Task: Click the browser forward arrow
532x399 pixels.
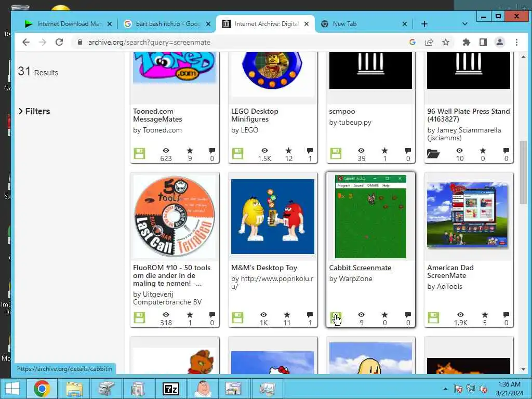Action: (x=43, y=42)
